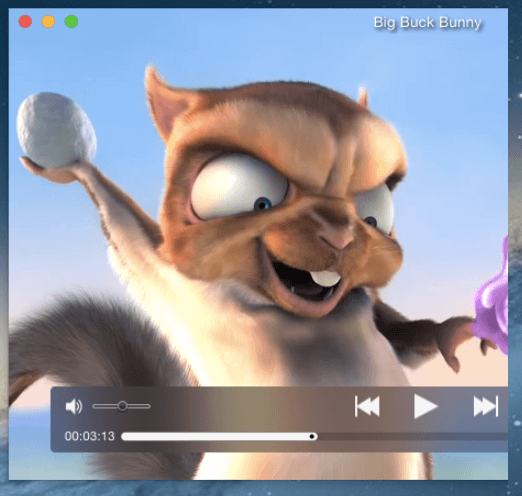Viewport: 522px width, 496px height.
Task: Zoom the window with the green button
Action: [71, 22]
